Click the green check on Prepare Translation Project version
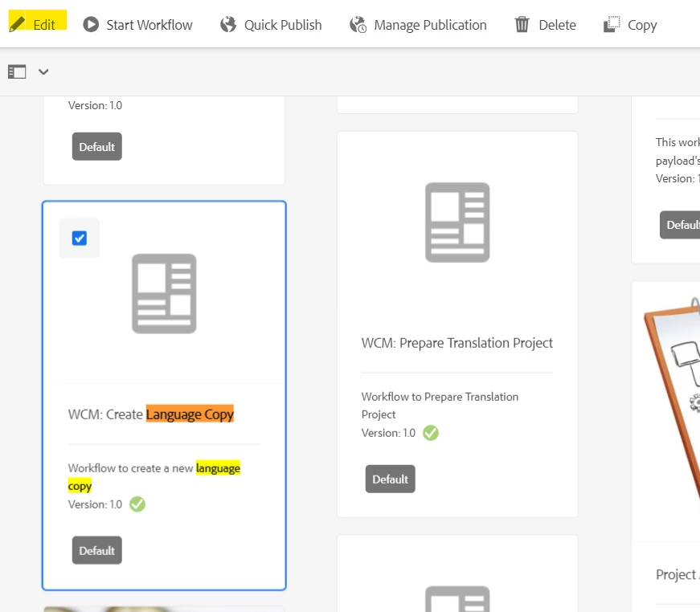 431,433
